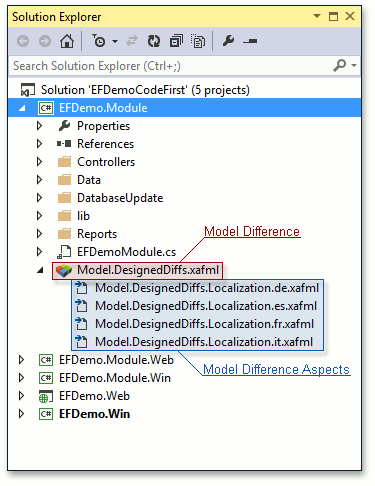
Task: Collapse Model.DesignedDiffs.xafml node
Action: (x=40, y=270)
